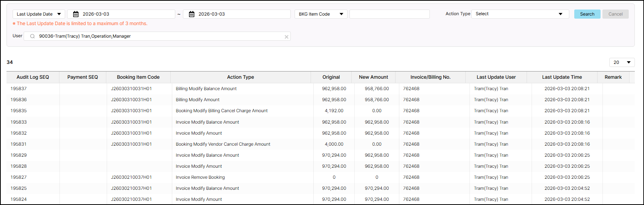This screenshot has height=205, width=644.
Task: Click the start date field 2026-03-03
Action: pos(126,14)
